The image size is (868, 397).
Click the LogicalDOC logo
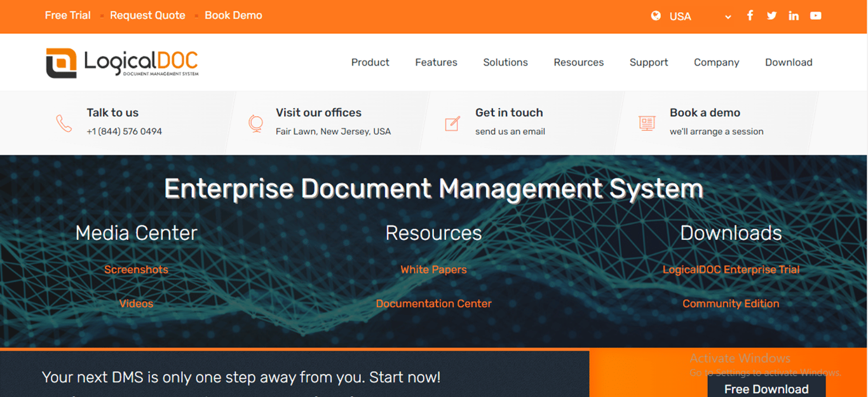pyautogui.click(x=122, y=62)
